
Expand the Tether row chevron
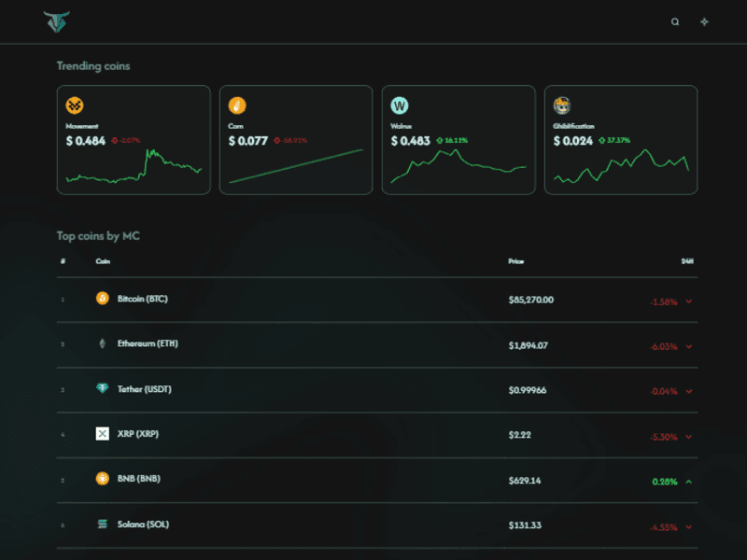689,391
